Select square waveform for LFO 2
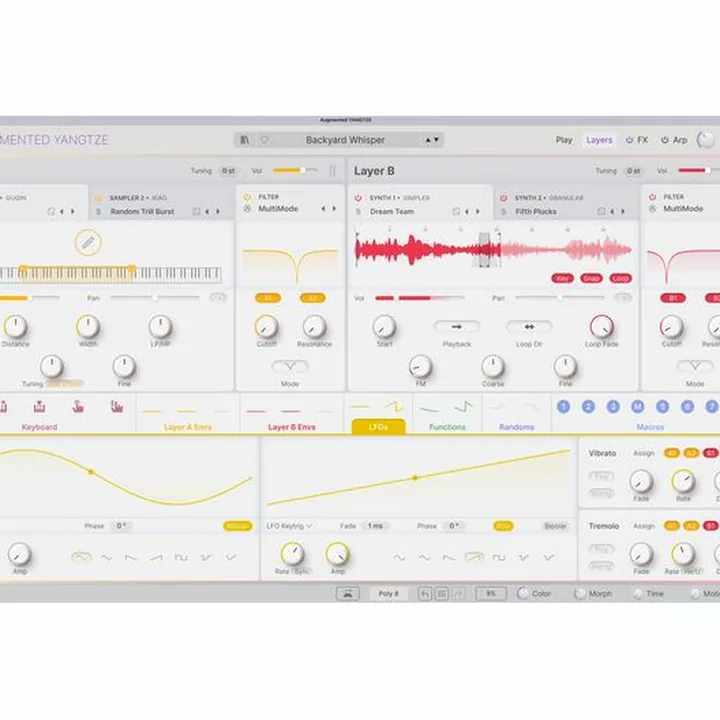Image resolution: width=720 pixels, height=720 pixels. pos(499,558)
